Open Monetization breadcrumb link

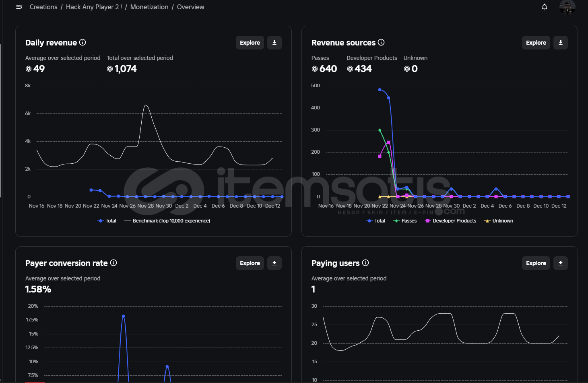pyautogui.click(x=149, y=7)
